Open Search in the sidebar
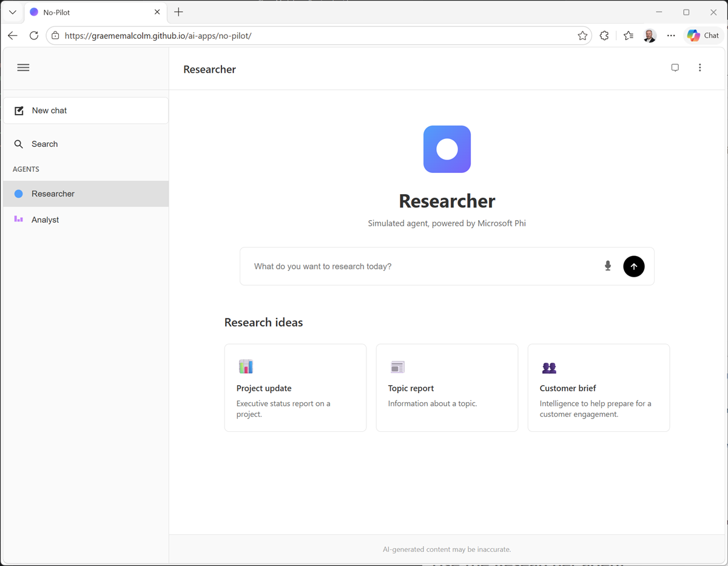 pyautogui.click(x=86, y=144)
